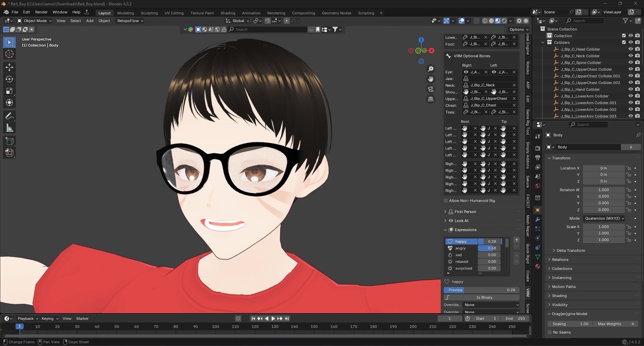This screenshot has width=644, height=346.
Task: Enable the No Seams checkbox
Action: tap(550, 332)
